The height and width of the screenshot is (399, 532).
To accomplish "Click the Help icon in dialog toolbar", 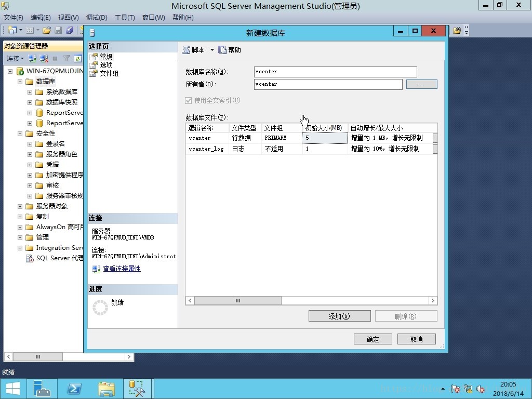I will click(222, 50).
